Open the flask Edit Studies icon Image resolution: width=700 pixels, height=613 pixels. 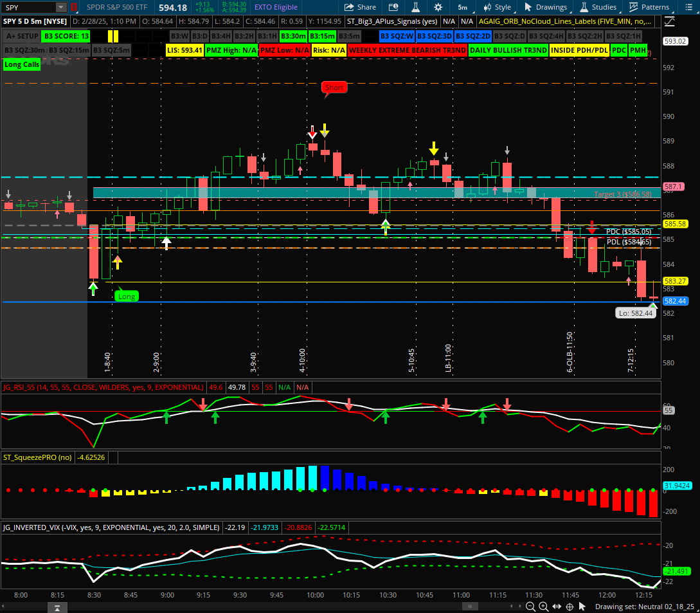pyautogui.click(x=416, y=7)
